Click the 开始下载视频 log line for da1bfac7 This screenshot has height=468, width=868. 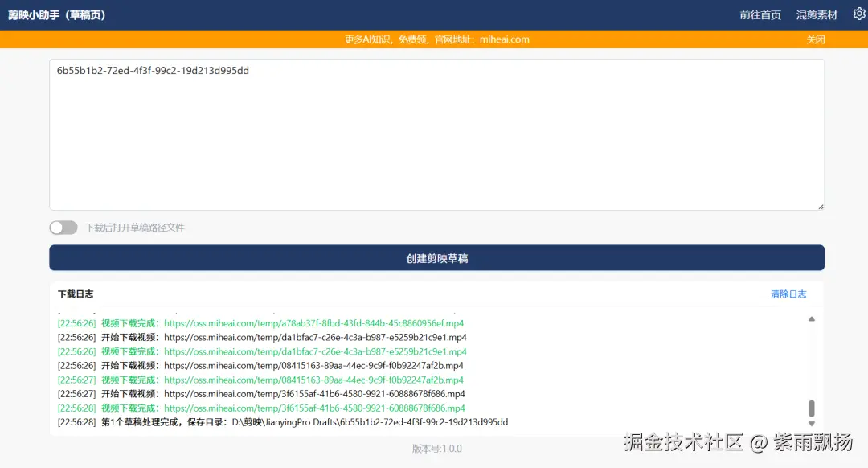262,337
